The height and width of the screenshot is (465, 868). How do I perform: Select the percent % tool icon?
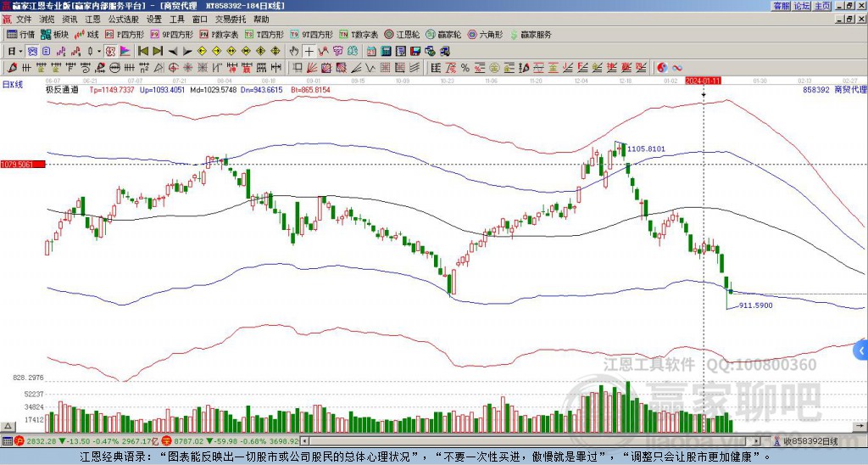(465, 68)
